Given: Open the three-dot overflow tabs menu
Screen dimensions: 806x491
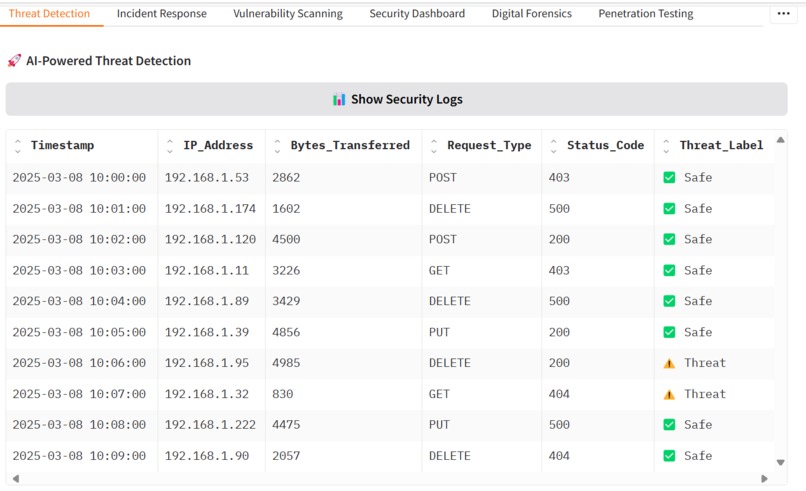Looking at the screenshot, I should pyautogui.click(x=783, y=13).
